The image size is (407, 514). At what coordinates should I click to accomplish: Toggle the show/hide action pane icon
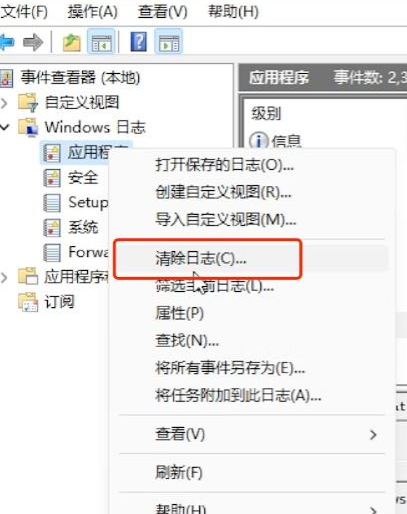[169, 42]
